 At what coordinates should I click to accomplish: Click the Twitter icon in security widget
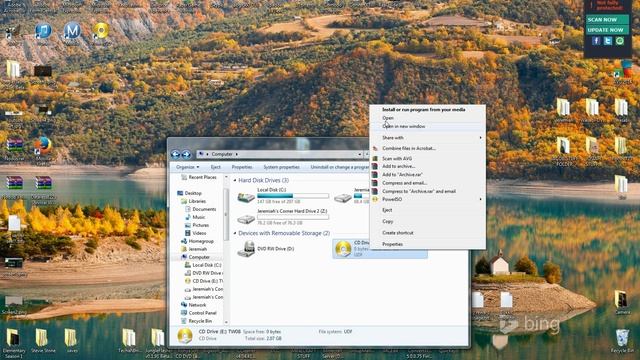pos(608,41)
